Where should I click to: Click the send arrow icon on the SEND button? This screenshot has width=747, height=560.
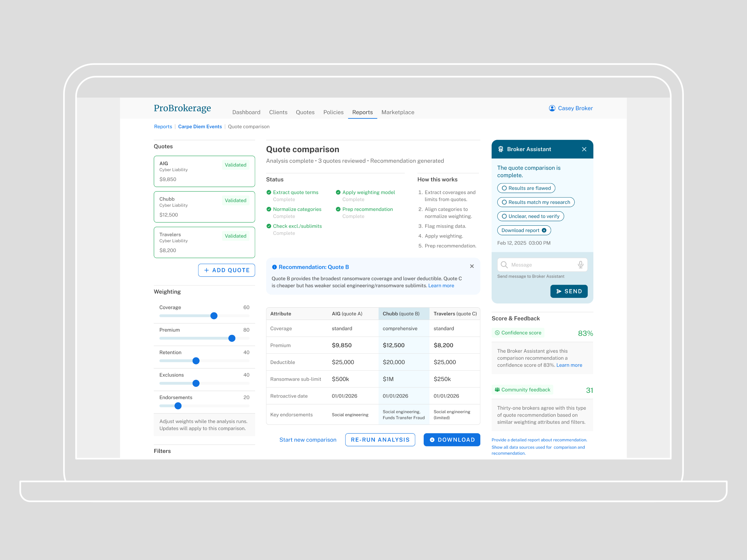559,291
